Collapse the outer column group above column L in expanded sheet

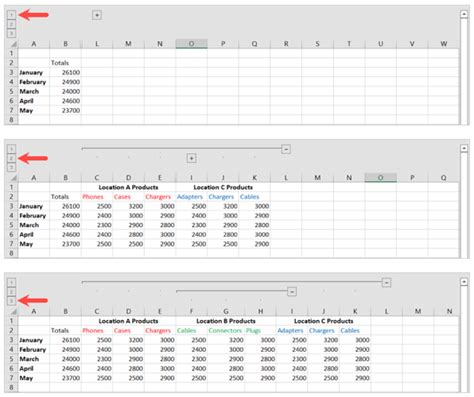[x=386, y=283]
